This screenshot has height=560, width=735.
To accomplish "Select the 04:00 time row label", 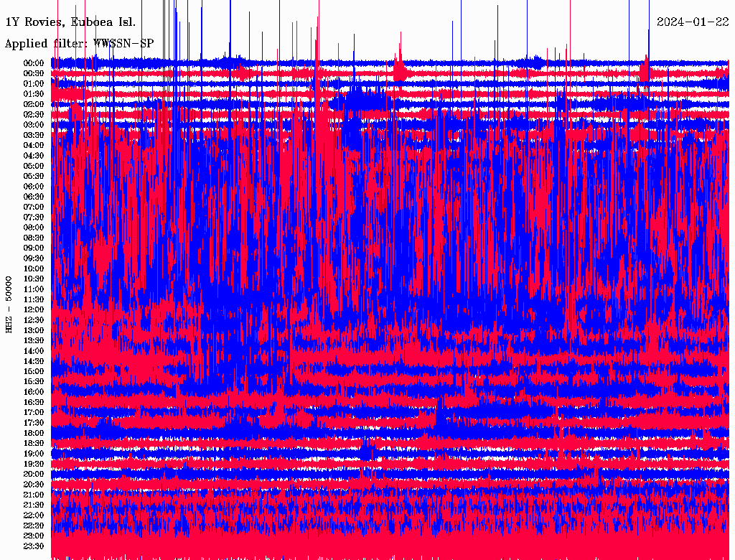I will pyautogui.click(x=34, y=145).
